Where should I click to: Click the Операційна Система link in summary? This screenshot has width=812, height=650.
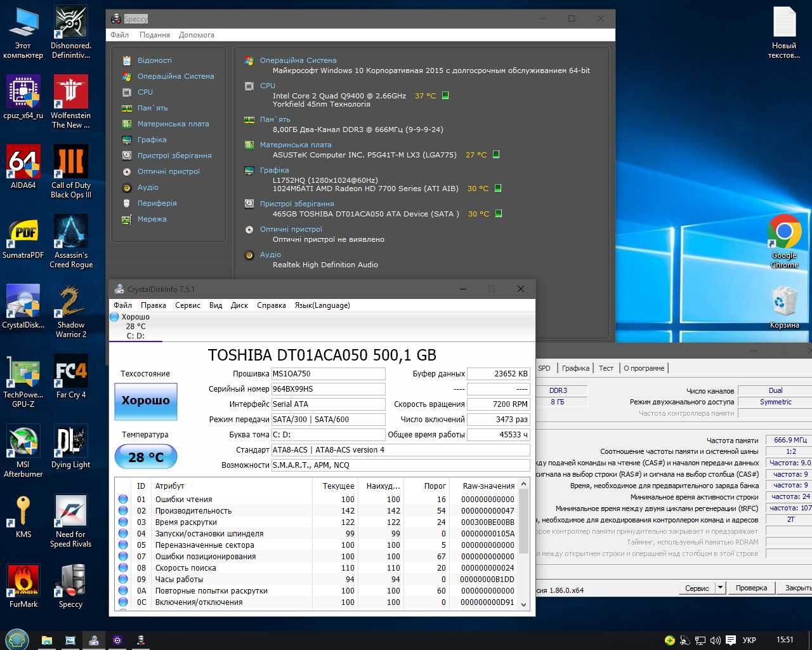click(x=298, y=60)
